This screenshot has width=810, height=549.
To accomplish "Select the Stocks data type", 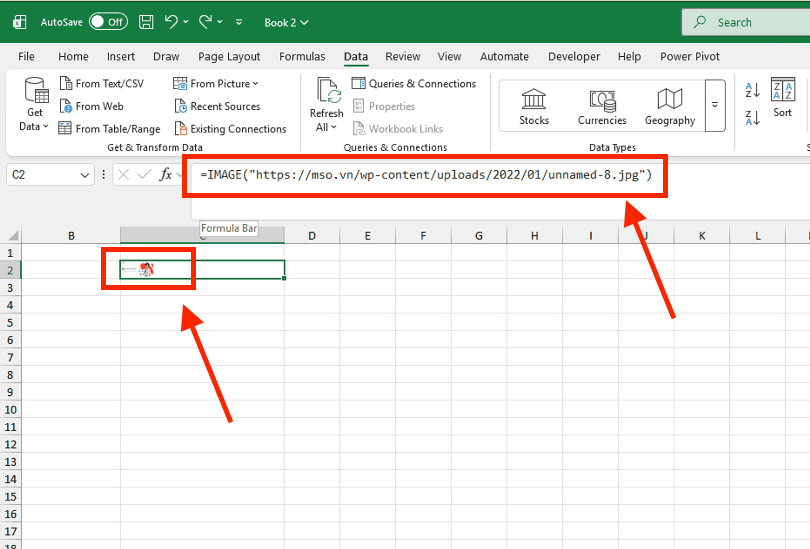I will [x=534, y=106].
